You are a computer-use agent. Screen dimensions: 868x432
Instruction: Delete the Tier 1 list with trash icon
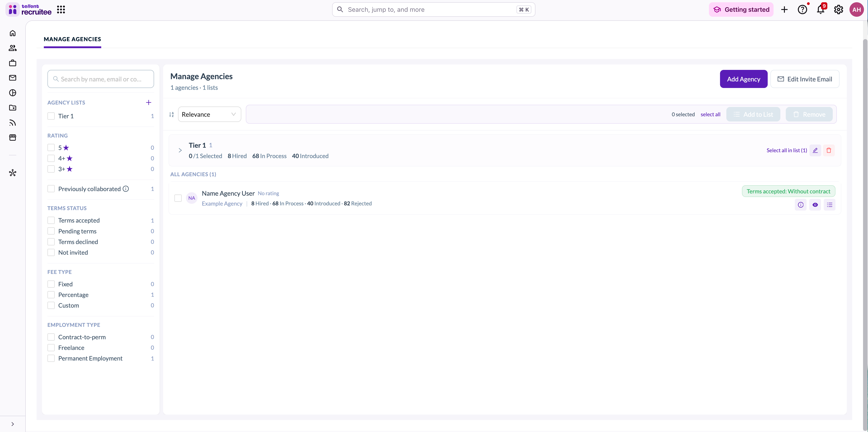pyautogui.click(x=829, y=150)
